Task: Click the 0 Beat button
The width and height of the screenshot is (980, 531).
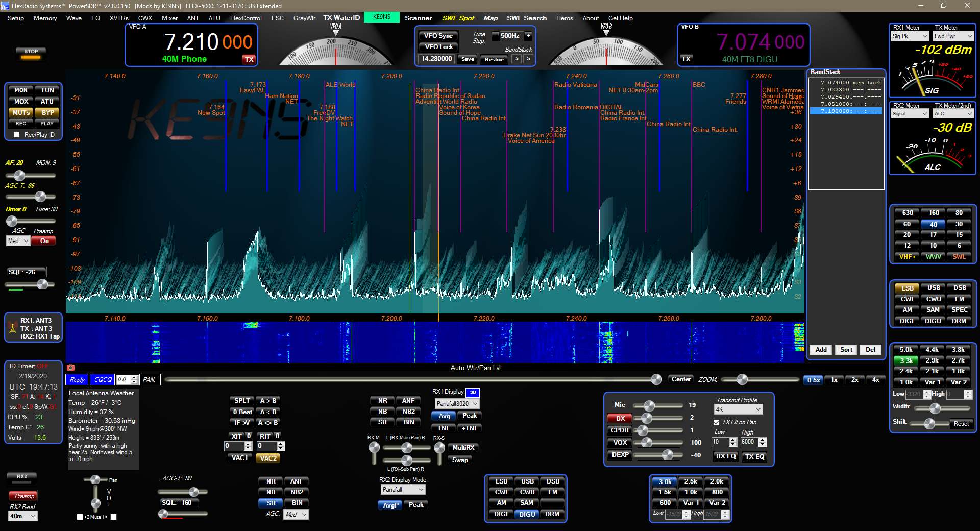Action: [x=242, y=412]
